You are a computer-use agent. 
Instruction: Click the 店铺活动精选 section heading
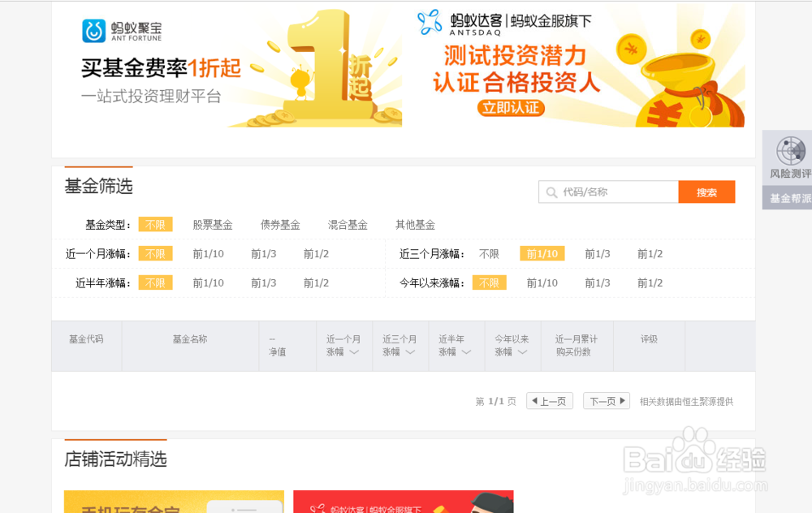[115, 459]
